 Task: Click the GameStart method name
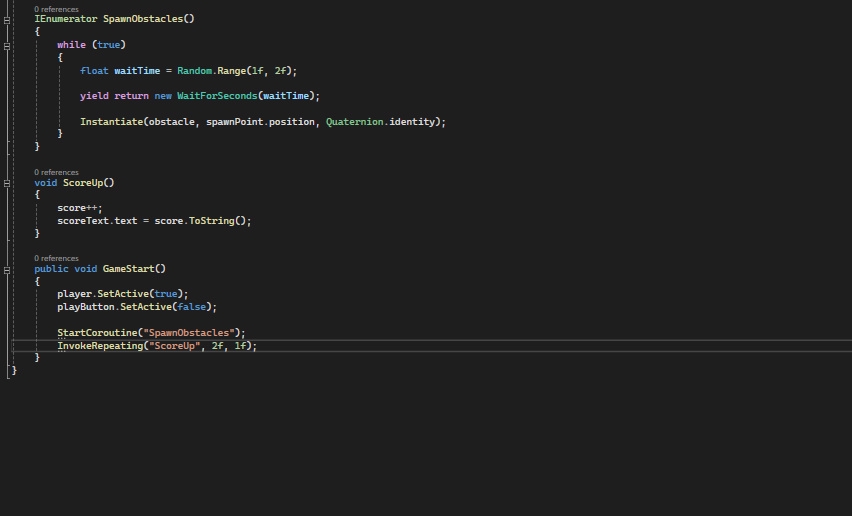click(x=128, y=268)
